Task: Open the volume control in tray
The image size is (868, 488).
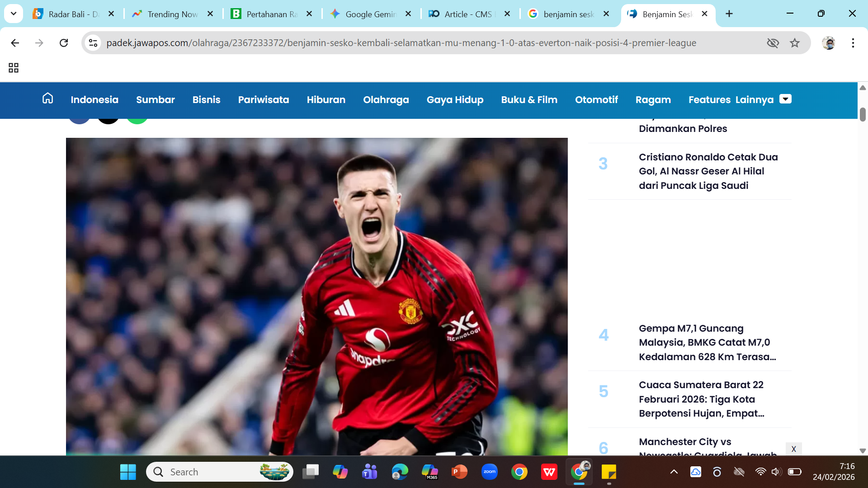Action: click(776, 472)
